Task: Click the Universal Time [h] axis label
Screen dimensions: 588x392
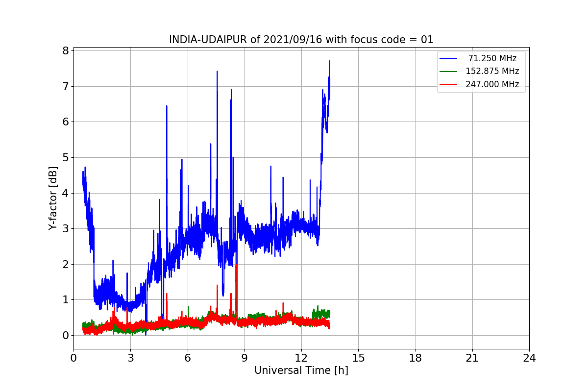Action: click(x=301, y=370)
